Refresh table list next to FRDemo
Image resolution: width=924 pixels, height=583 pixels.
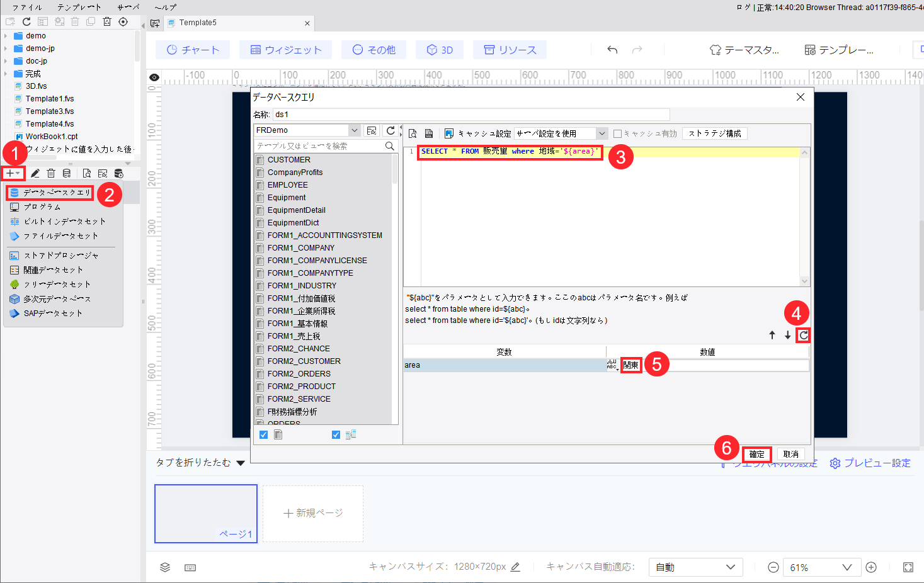point(391,130)
